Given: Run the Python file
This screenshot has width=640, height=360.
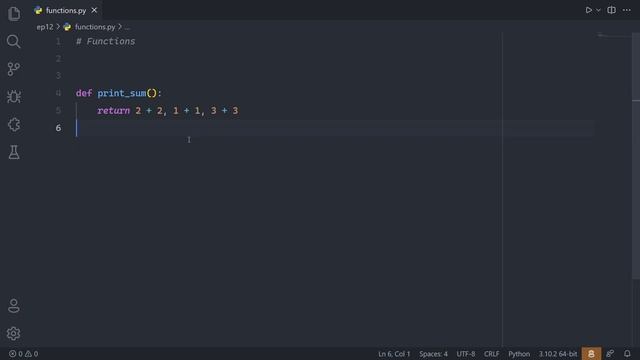Looking at the screenshot, I should [589, 10].
